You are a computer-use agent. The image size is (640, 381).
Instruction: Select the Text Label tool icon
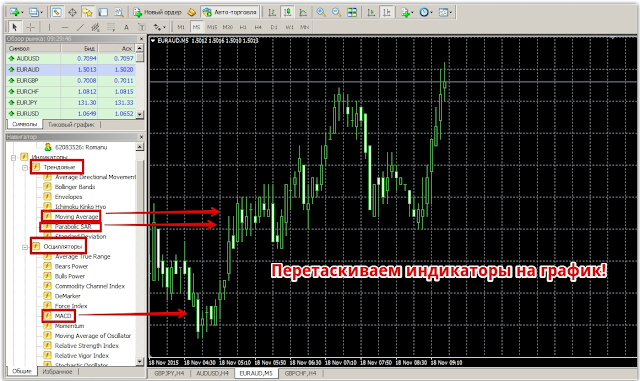(142, 27)
